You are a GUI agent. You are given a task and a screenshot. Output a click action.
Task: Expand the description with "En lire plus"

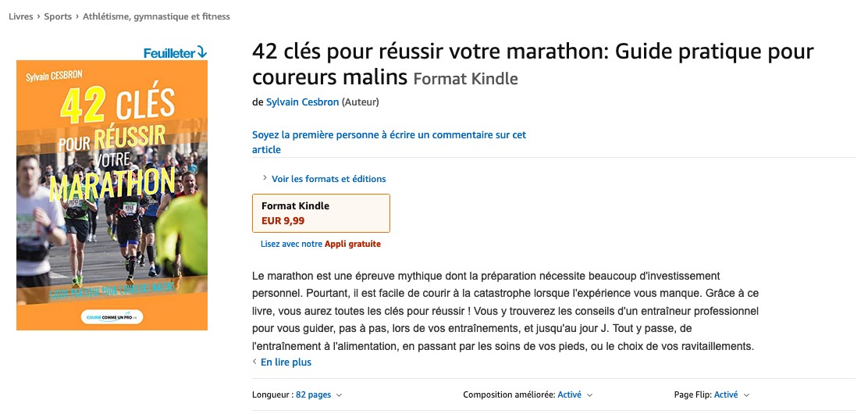(286, 362)
